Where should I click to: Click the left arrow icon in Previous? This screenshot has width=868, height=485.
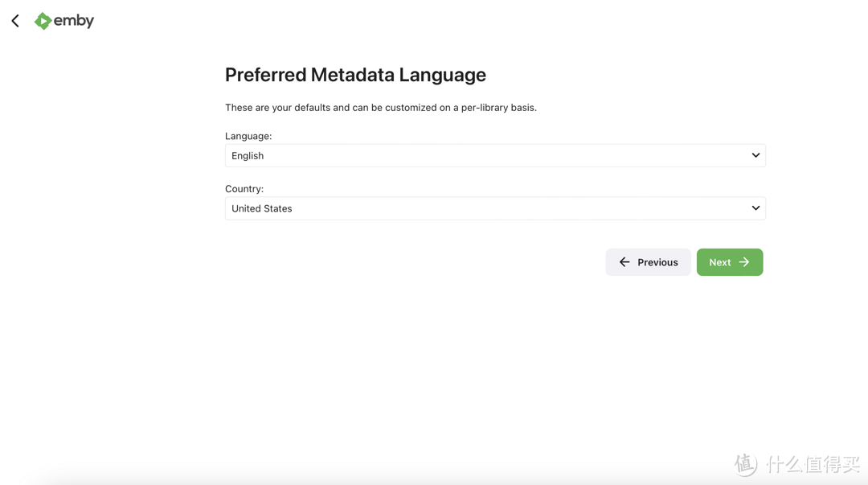click(x=624, y=262)
